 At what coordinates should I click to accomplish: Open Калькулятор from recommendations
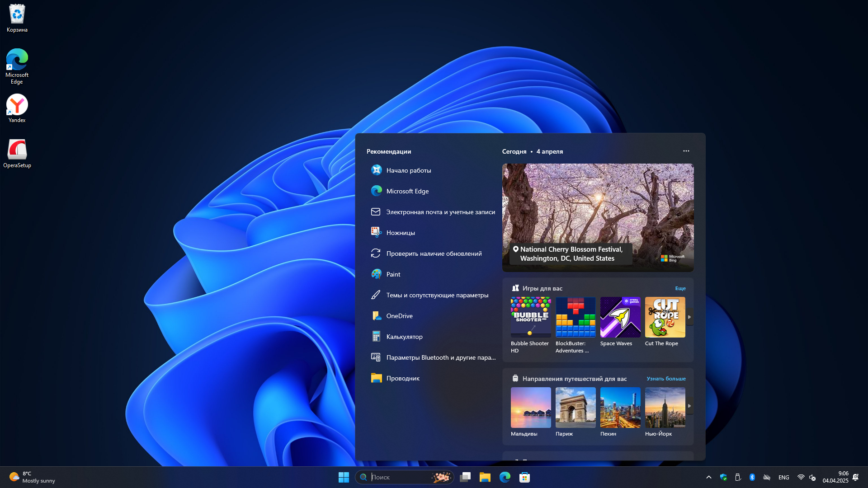click(x=404, y=337)
